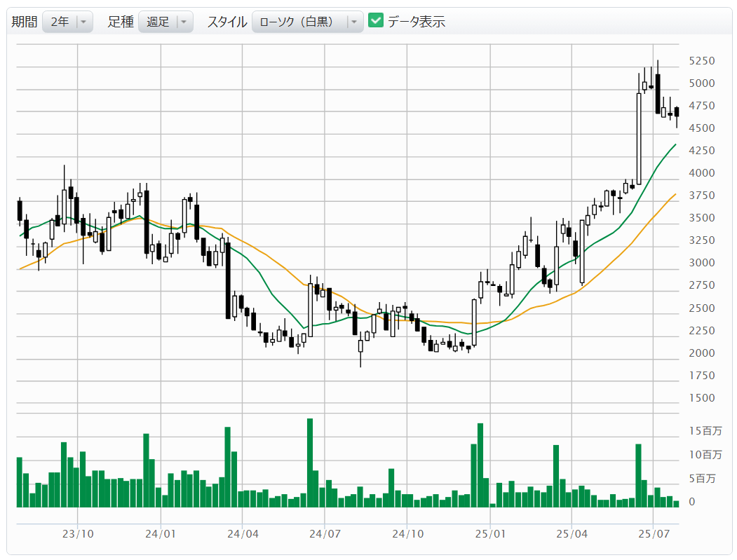This screenshot has width=737, height=560.
Task: Click the 15百万 volume axis label
Action: [x=705, y=431]
